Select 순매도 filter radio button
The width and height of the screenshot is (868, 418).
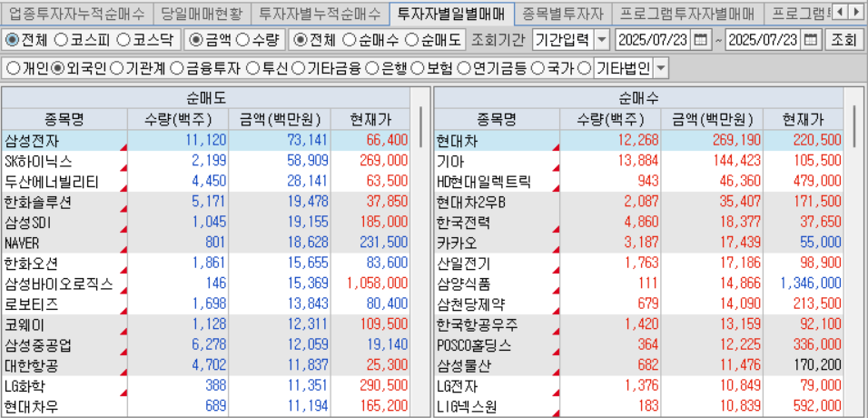(411, 40)
